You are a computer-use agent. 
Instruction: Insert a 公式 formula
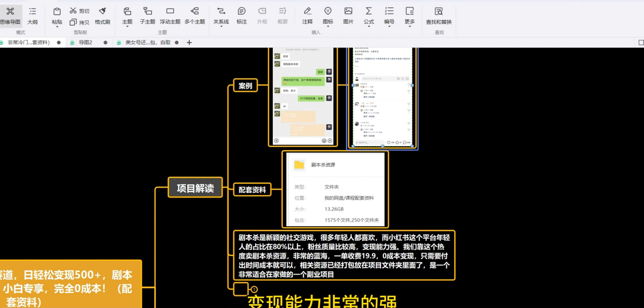[x=368, y=15]
